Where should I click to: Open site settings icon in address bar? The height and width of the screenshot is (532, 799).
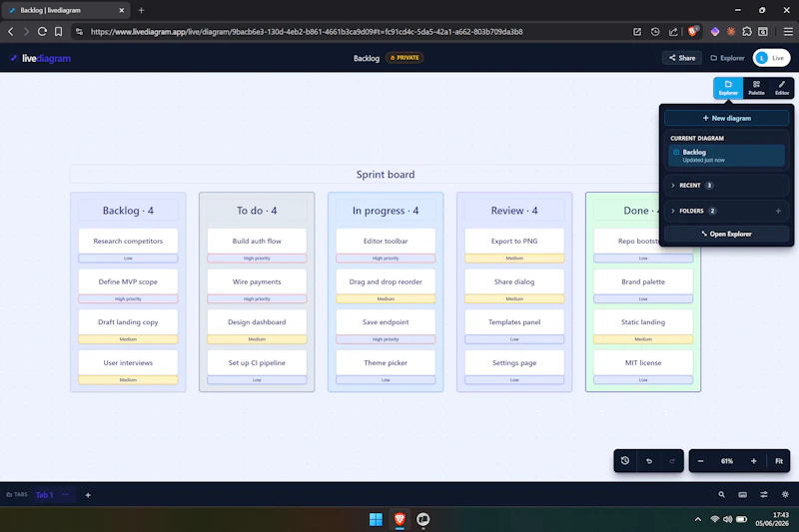tap(79, 32)
